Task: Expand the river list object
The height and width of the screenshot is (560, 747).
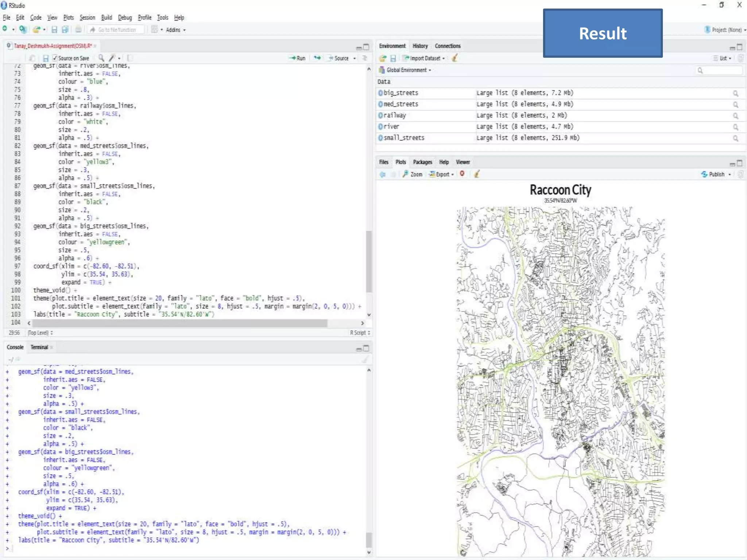Action: (380, 127)
